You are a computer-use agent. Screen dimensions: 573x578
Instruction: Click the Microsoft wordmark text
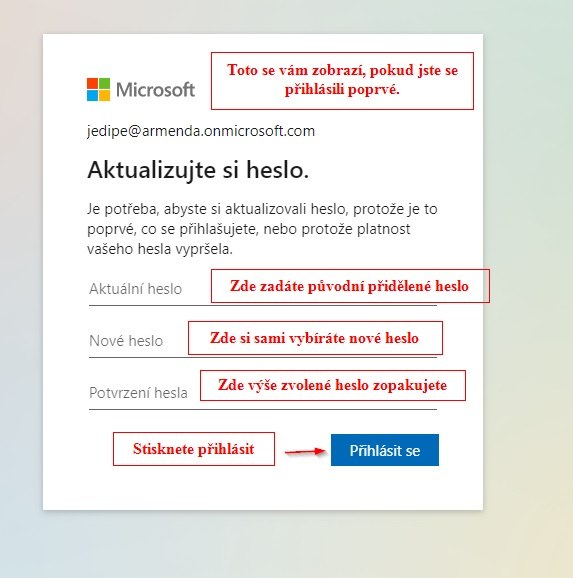[155, 90]
